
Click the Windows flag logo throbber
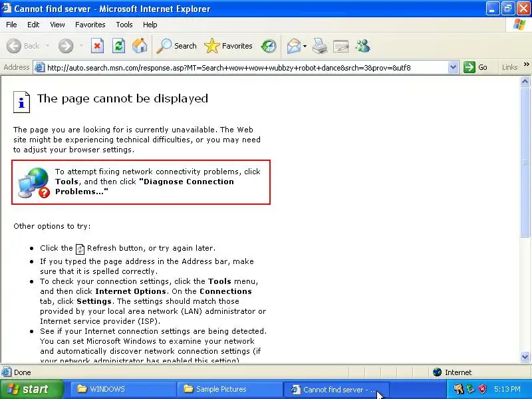tap(519, 25)
